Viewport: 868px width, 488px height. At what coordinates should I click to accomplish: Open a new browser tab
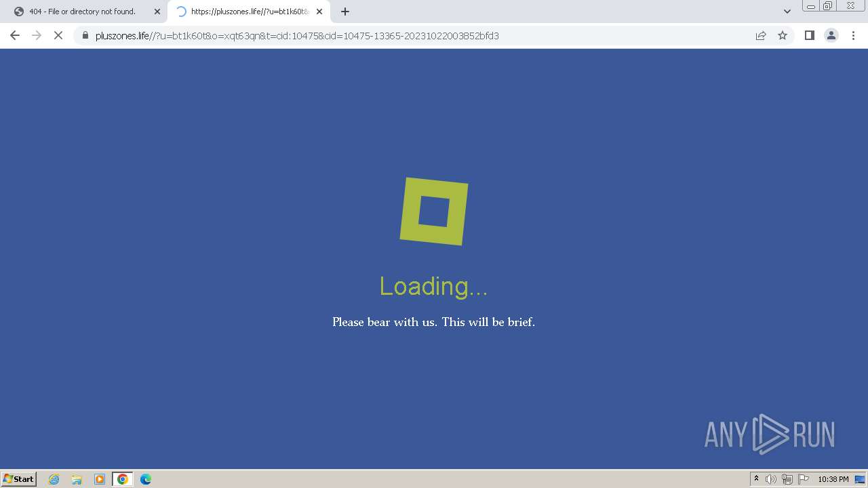point(345,12)
